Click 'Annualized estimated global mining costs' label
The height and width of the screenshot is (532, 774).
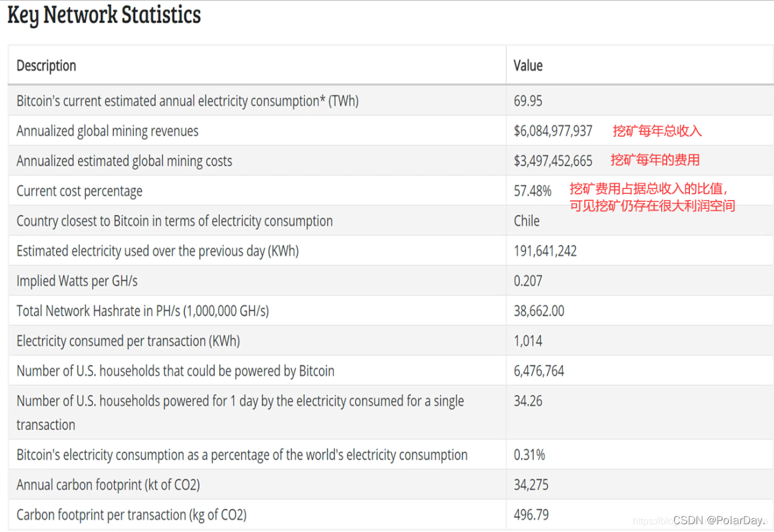pyautogui.click(x=124, y=161)
